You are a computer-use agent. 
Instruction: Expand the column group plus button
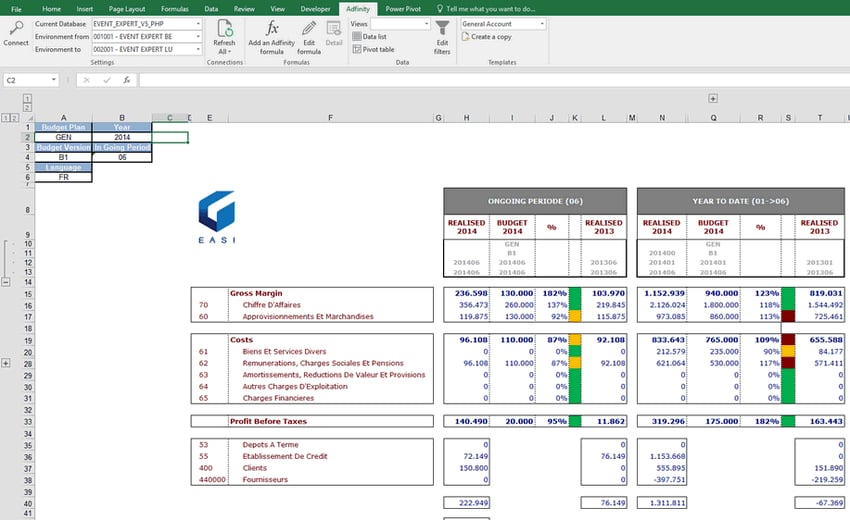click(x=712, y=98)
